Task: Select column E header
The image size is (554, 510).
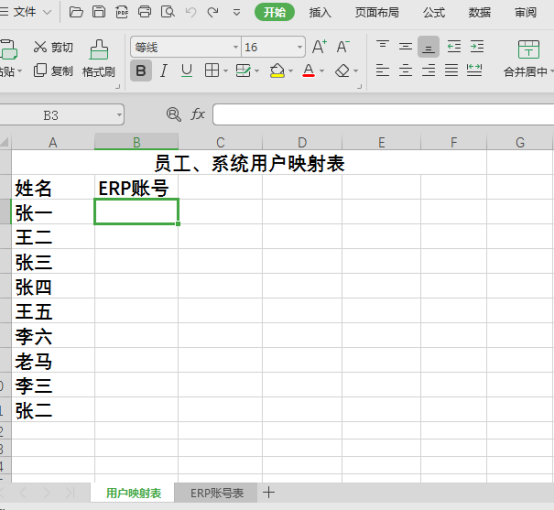Action: click(382, 142)
